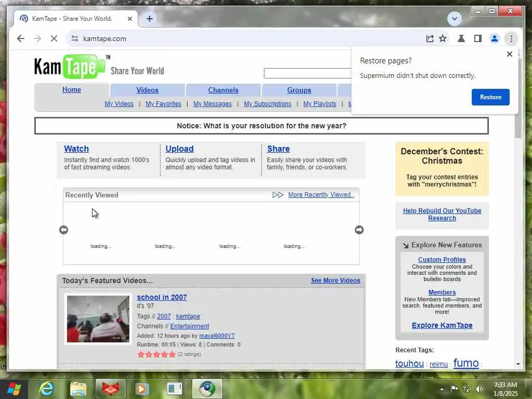Open a new tab with plus button
This screenshot has width=532, height=399.
(150, 19)
